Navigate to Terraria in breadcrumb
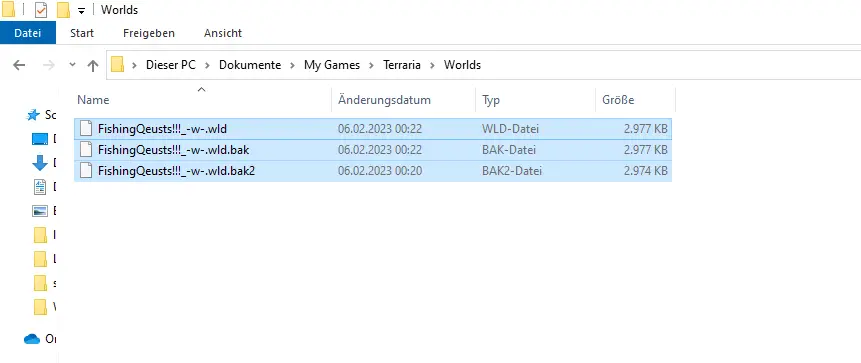861x363 pixels. click(x=402, y=65)
